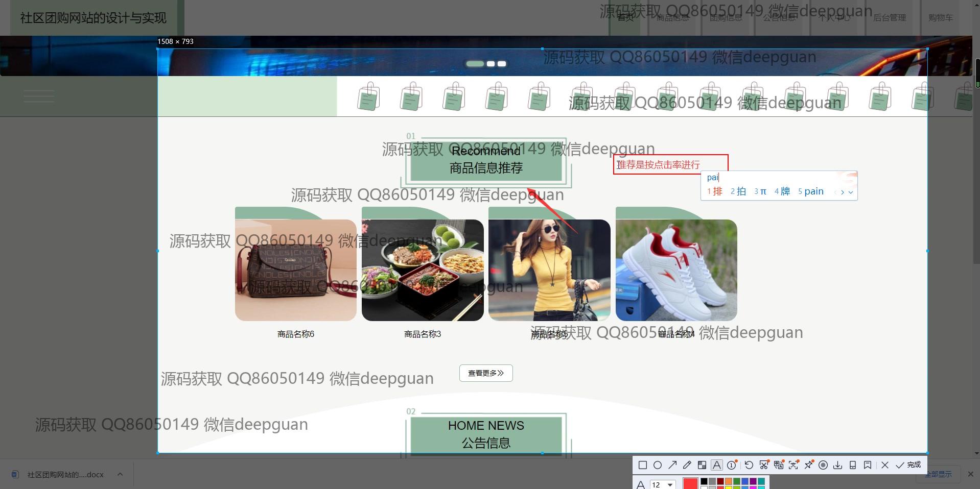
Task: Click the 查看更多 button
Action: pyautogui.click(x=486, y=373)
